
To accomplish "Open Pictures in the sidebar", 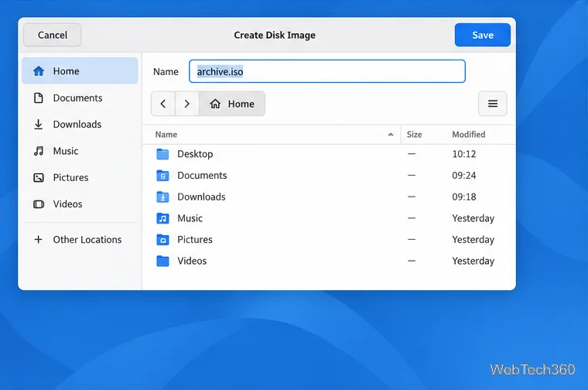I will pyautogui.click(x=80, y=177).
